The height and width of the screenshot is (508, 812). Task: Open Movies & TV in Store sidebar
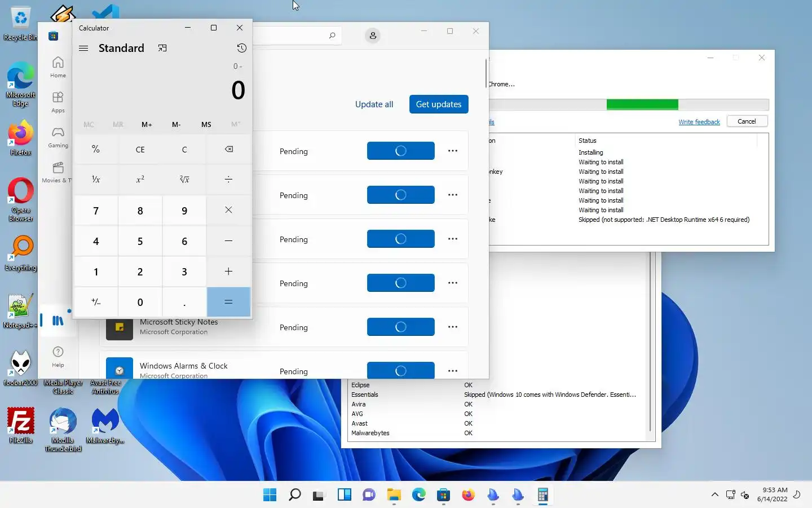click(58, 172)
